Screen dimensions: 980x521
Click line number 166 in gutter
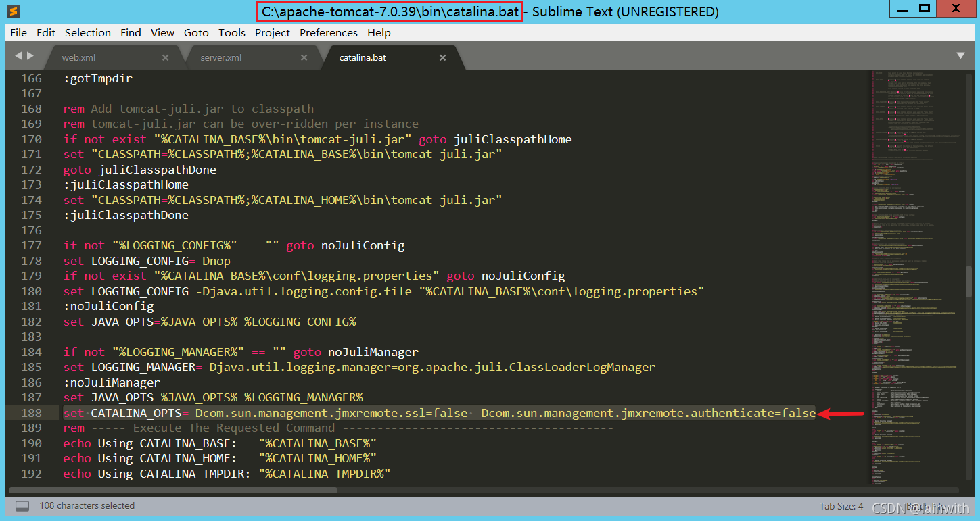(31, 78)
